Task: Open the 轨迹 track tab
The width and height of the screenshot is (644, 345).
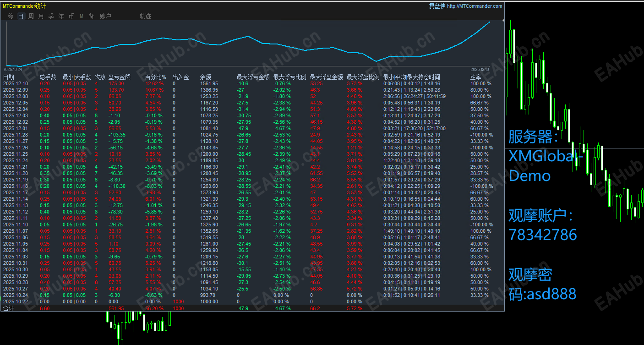Action: [x=145, y=16]
